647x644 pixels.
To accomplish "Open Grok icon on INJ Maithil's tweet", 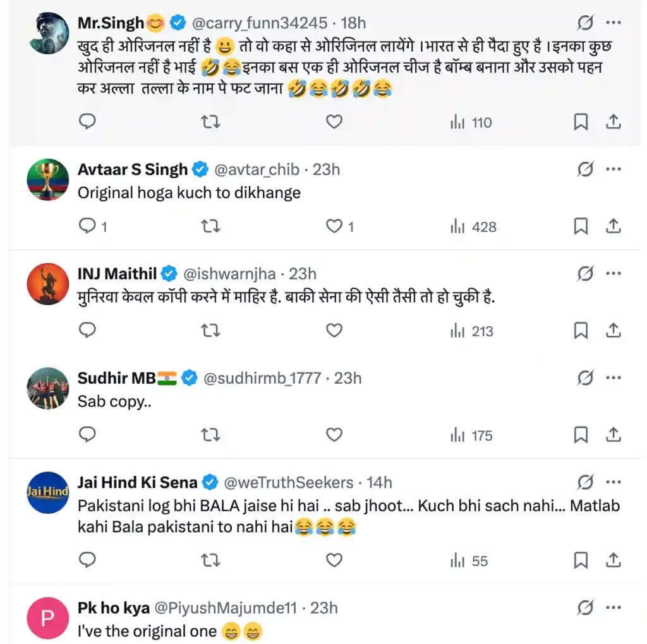I will (x=586, y=274).
